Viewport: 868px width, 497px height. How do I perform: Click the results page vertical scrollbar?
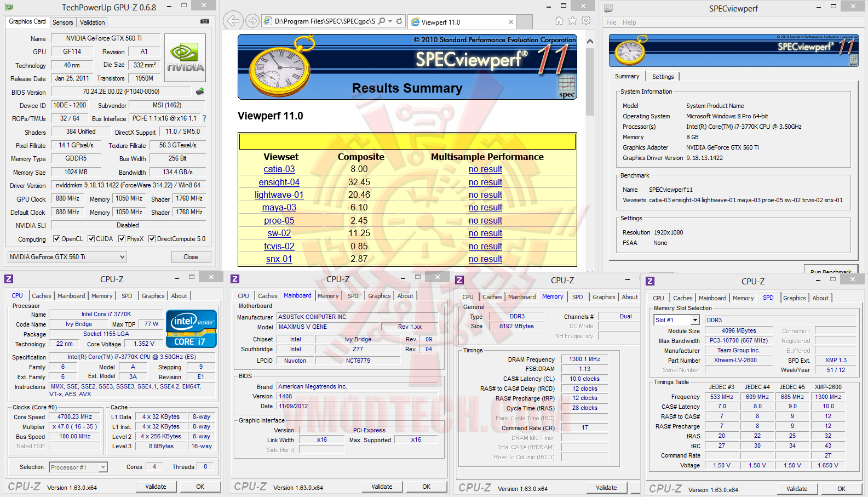(x=590, y=82)
